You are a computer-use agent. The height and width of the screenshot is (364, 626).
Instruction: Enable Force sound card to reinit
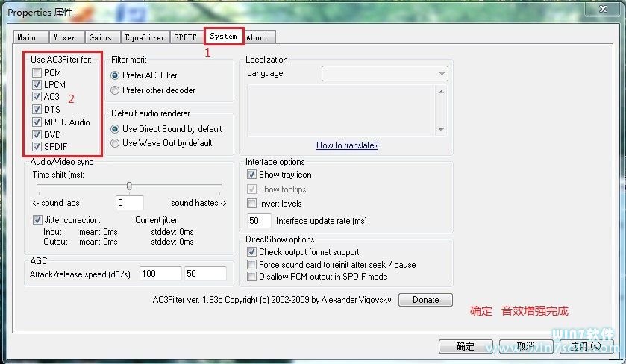tap(251, 264)
